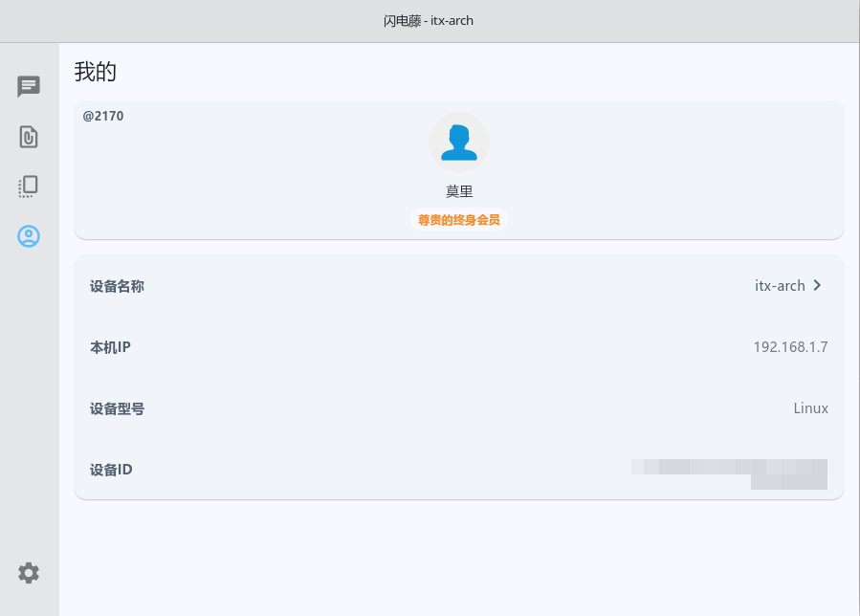
Task: Select the profile account sidebar icon
Action: (x=29, y=236)
